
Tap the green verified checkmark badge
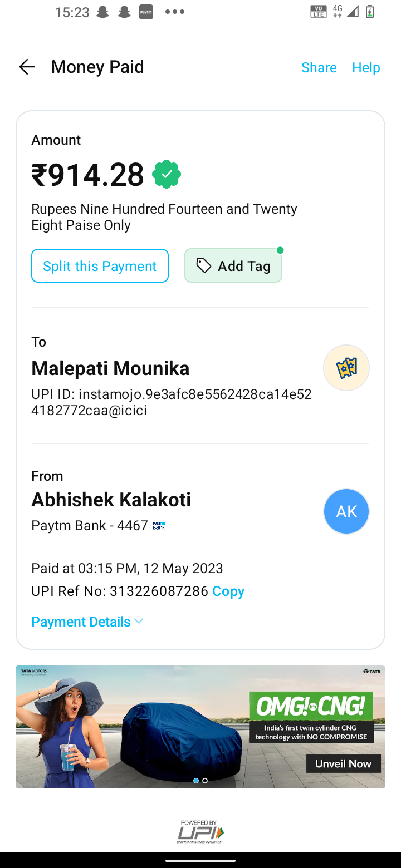167,175
